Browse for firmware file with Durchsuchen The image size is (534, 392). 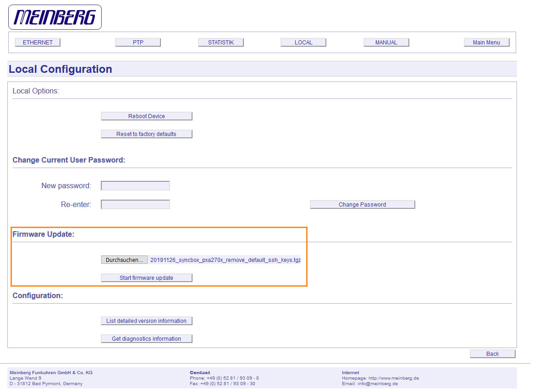click(124, 260)
